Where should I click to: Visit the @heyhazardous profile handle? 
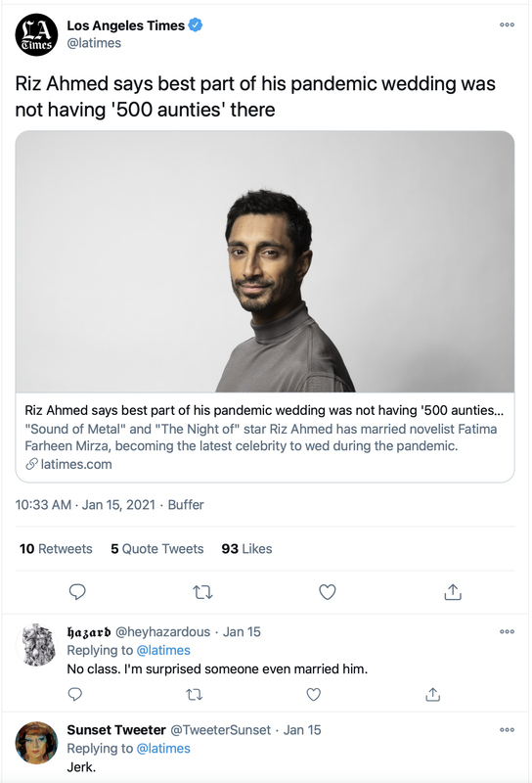click(162, 631)
